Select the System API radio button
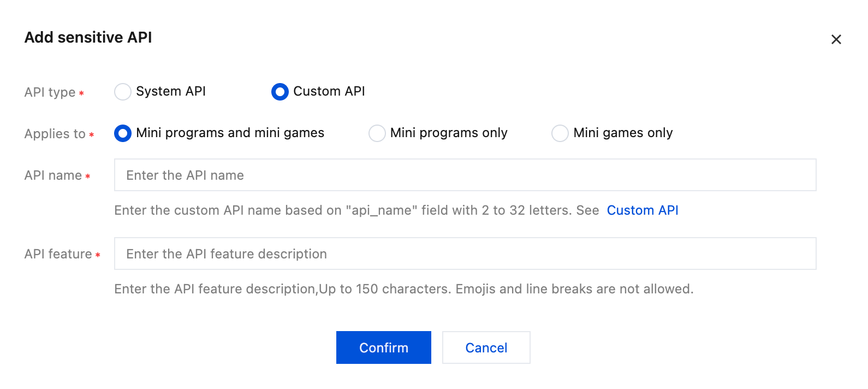Viewport: 868px width, 389px height. point(123,92)
